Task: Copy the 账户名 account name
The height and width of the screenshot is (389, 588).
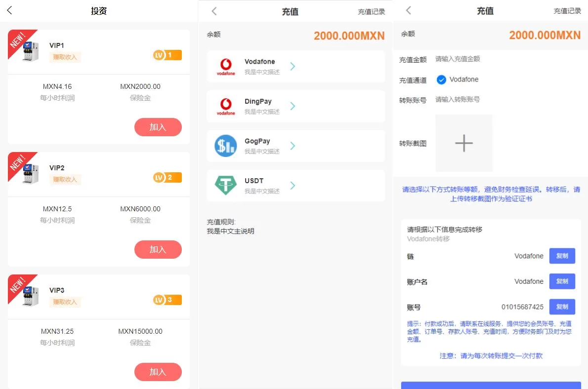Action: tap(562, 281)
